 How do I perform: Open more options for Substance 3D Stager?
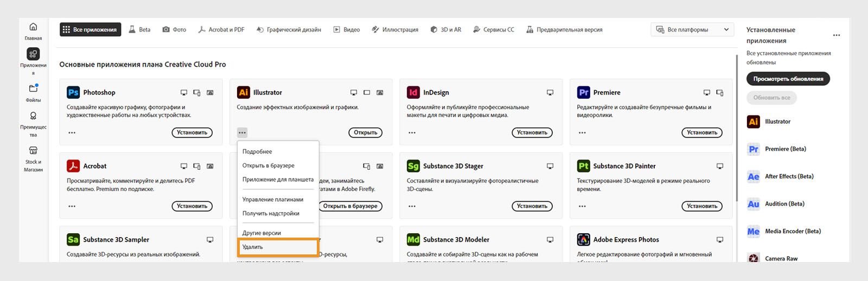[x=412, y=206]
